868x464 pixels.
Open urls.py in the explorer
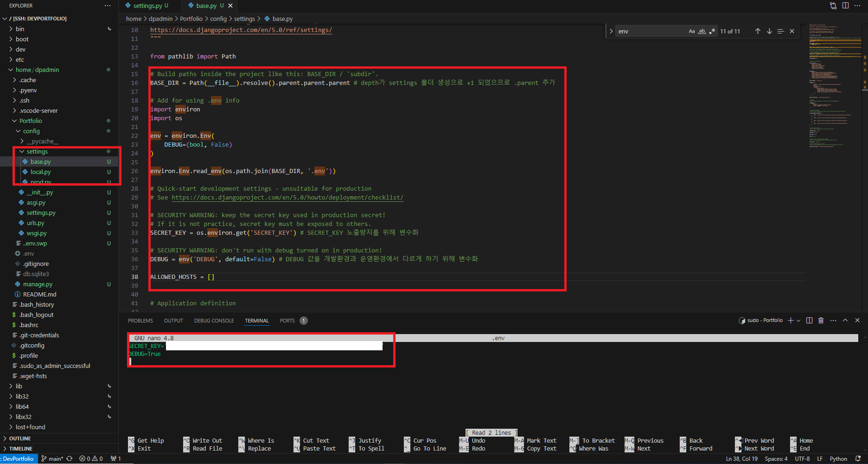[x=35, y=223]
